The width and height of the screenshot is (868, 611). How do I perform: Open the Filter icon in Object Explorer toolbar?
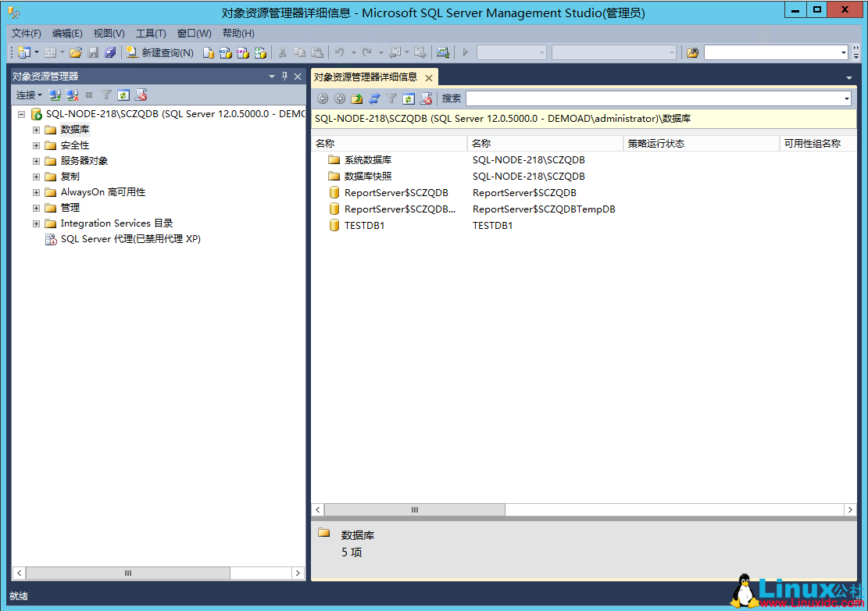(105, 95)
